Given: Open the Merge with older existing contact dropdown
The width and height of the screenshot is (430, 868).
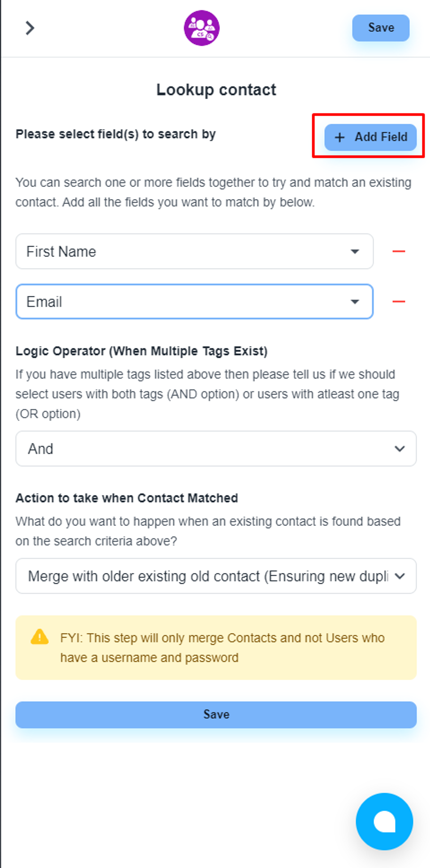Looking at the screenshot, I should point(216,576).
